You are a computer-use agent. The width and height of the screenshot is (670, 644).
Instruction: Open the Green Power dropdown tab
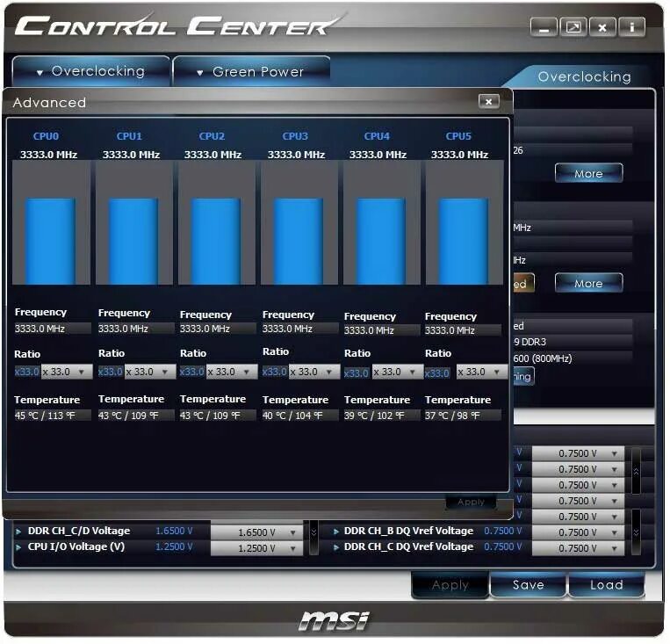pyautogui.click(x=252, y=72)
